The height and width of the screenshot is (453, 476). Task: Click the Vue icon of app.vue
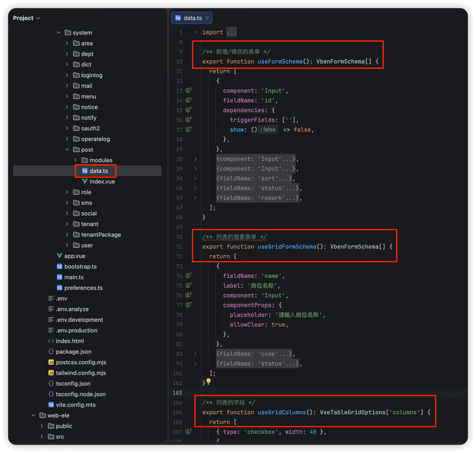tap(59, 256)
